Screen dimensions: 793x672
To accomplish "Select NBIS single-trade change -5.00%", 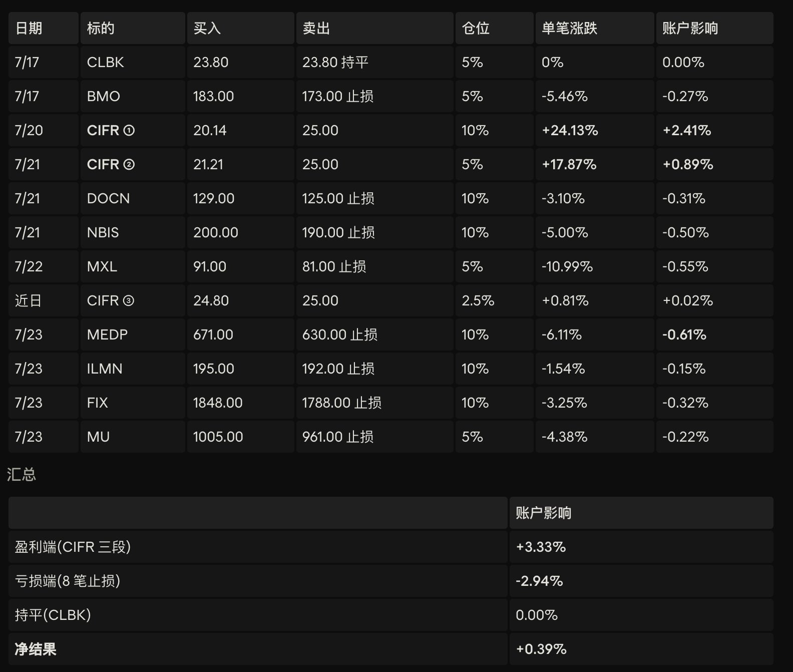I will pos(595,232).
